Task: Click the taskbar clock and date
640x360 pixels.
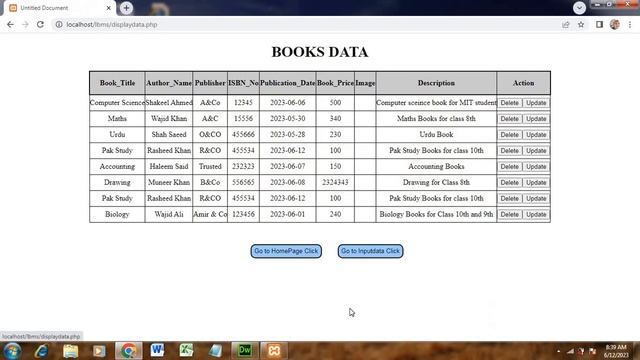Action: pos(616,351)
